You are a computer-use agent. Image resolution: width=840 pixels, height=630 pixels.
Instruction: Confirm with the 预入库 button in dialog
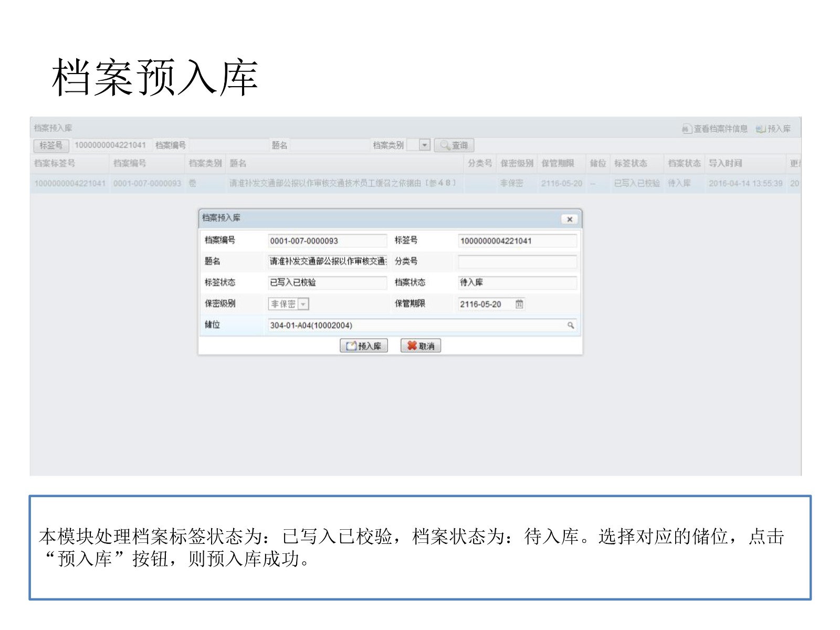[x=364, y=346]
